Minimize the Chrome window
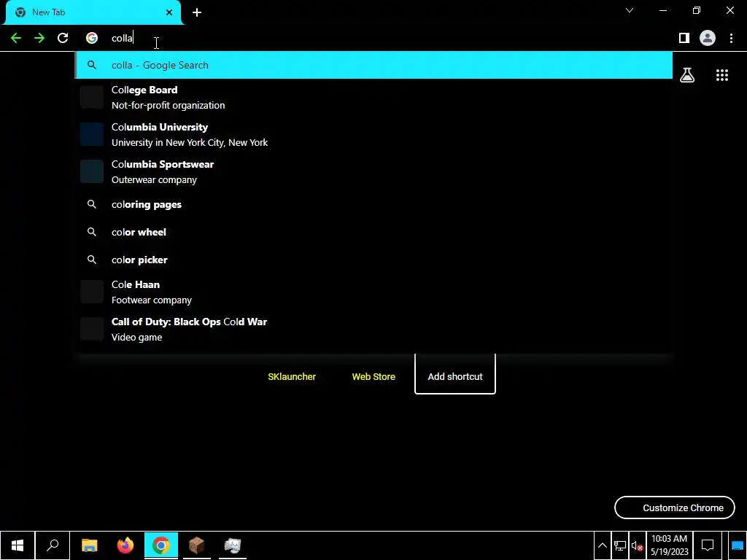Image resolution: width=747 pixels, height=560 pixels. pos(662,10)
